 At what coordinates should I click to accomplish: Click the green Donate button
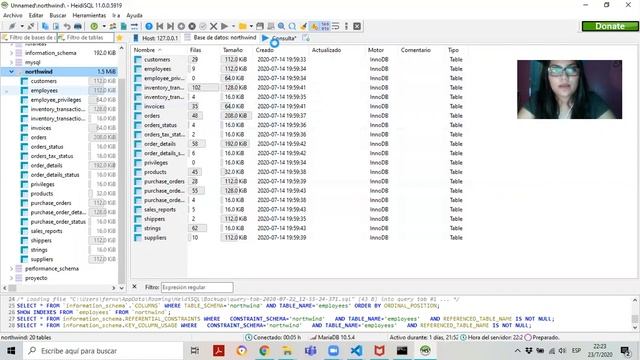pyautogui.click(x=610, y=26)
